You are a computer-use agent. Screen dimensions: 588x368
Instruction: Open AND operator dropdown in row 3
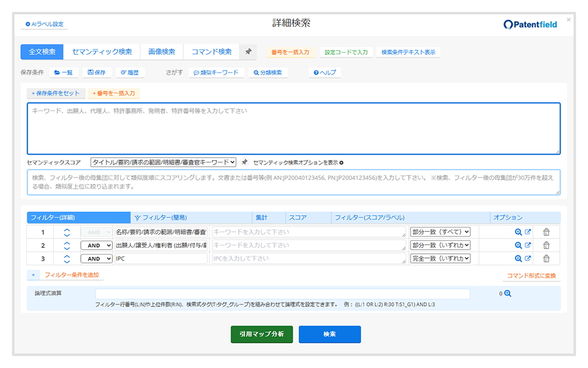96,259
